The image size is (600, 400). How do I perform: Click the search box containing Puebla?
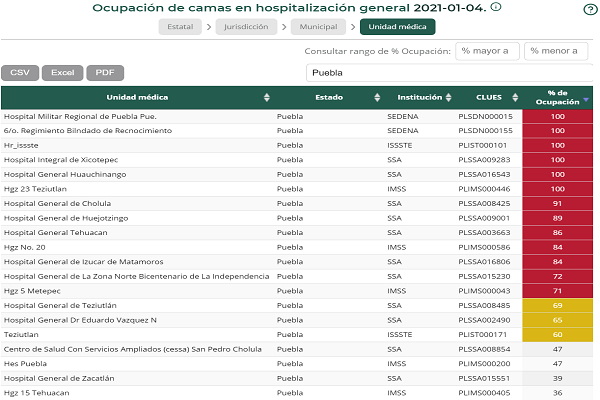click(449, 73)
